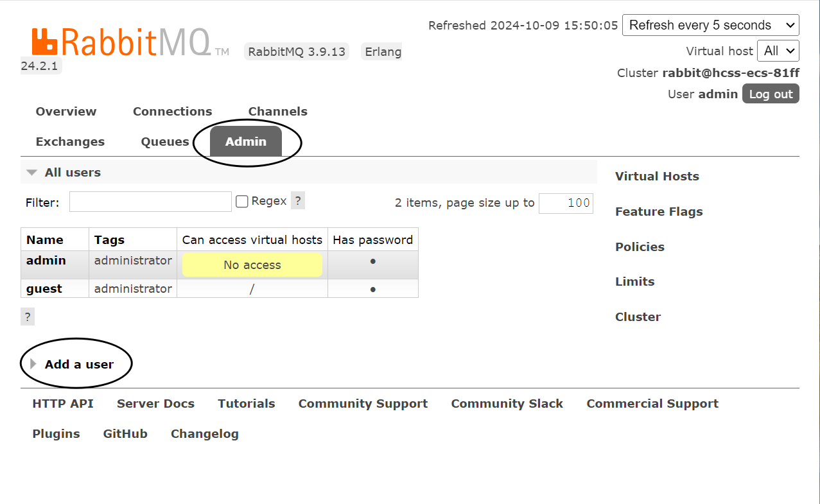Switch to the Connections tab
This screenshot has width=820, height=504.
pos(172,111)
